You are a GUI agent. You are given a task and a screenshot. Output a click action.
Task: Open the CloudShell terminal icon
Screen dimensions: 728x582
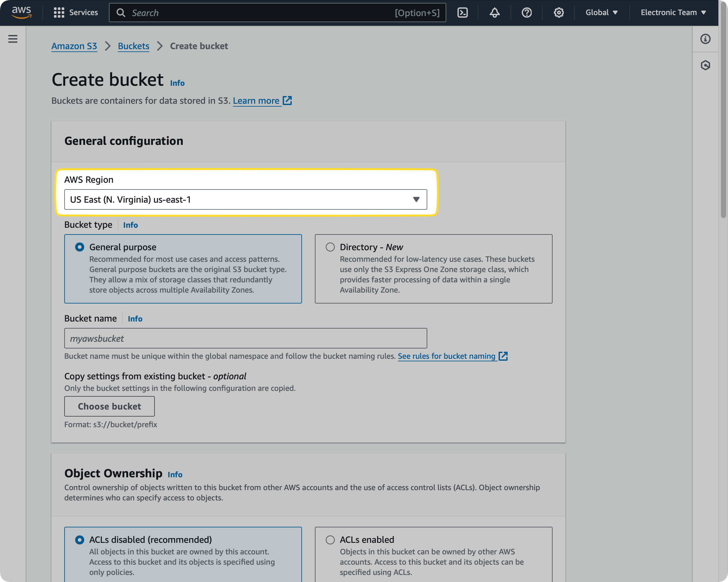click(463, 13)
